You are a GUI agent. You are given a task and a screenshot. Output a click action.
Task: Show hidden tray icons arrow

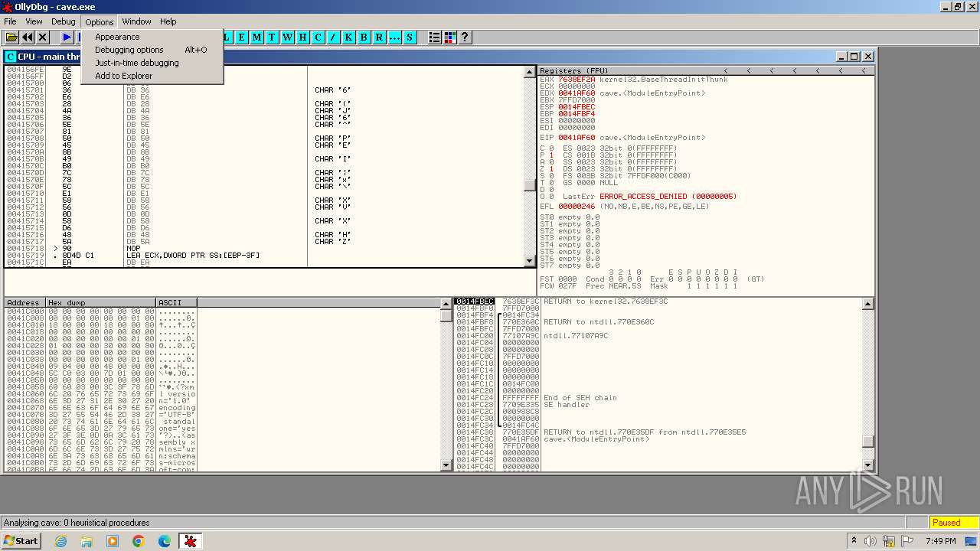coord(854,541)
